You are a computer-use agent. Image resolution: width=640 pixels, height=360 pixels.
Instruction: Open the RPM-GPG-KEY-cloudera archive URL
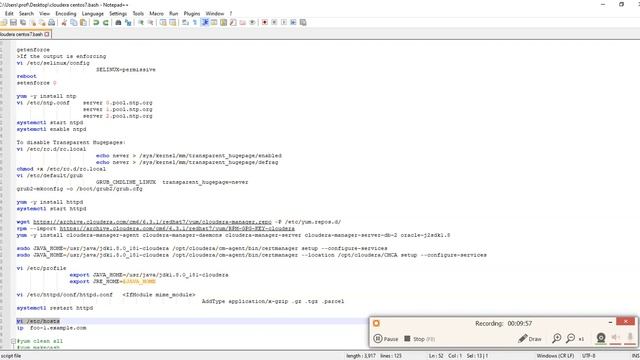[177, 229]
